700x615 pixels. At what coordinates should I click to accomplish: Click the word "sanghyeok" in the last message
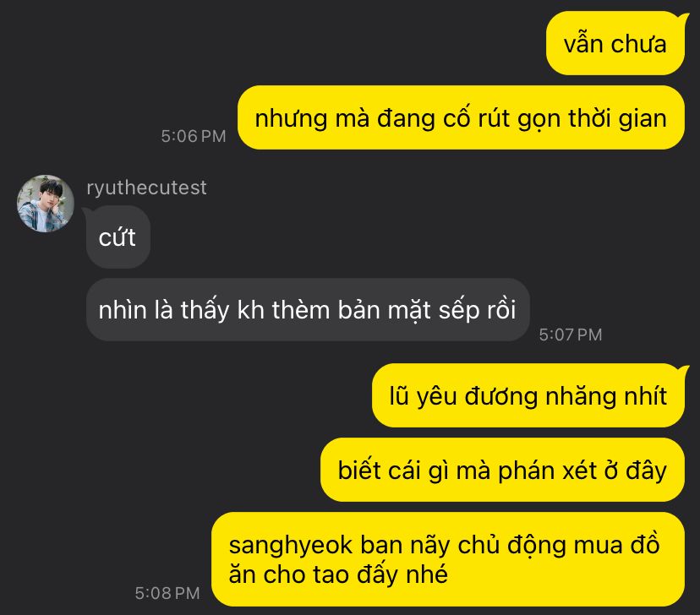[x=291, y=546]
